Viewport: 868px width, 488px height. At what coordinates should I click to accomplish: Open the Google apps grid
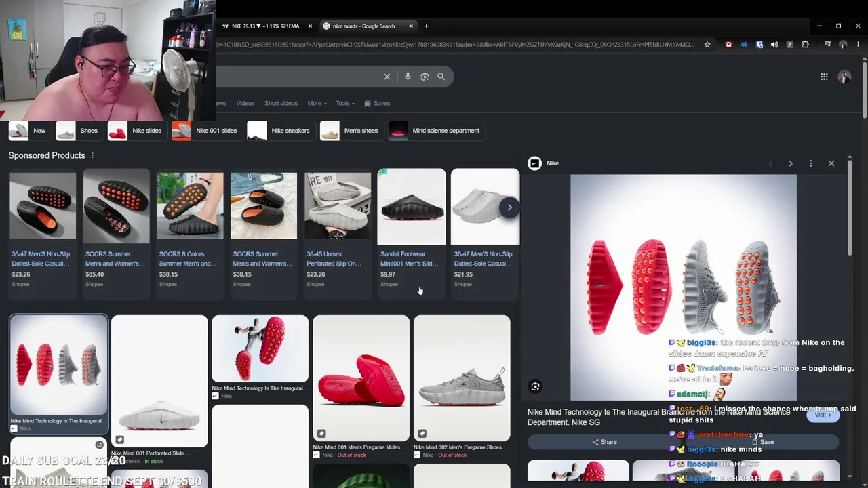(x=824, y=77)
